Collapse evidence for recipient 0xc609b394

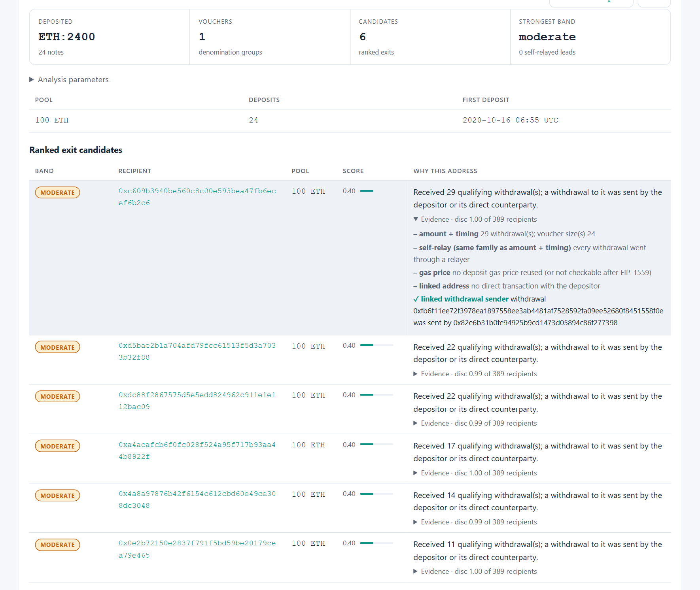point(475,219)
